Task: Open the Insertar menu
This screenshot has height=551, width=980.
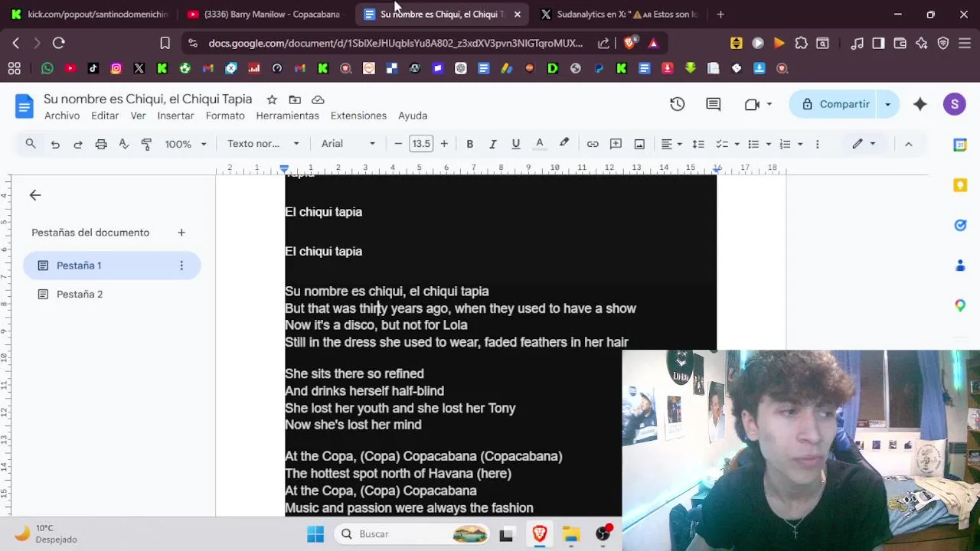Action: click(175, 116)
